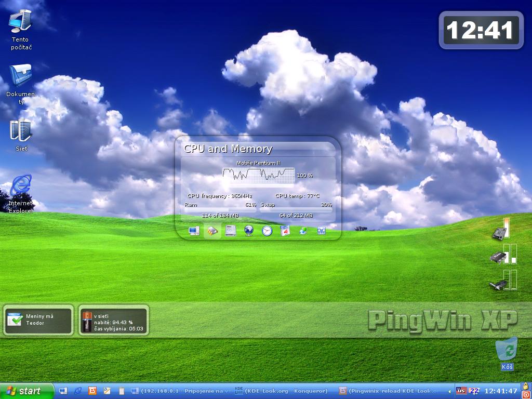Select the network computers icon in the widget
This screenshot has width=532, height=399.
click(303, 231)
